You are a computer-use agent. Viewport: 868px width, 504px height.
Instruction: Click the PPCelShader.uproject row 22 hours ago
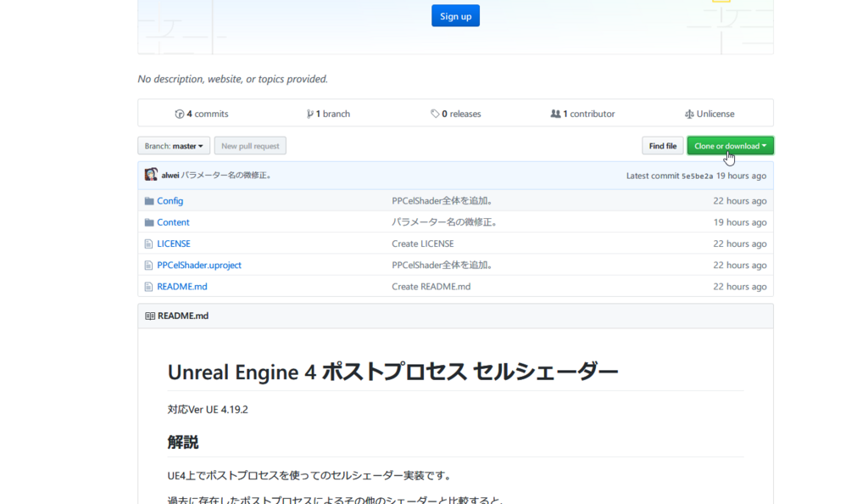click(x=739, y=265)
